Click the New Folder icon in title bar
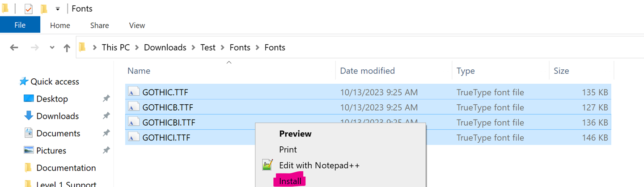This screenshot has height=187, width=644. (44, 9)
